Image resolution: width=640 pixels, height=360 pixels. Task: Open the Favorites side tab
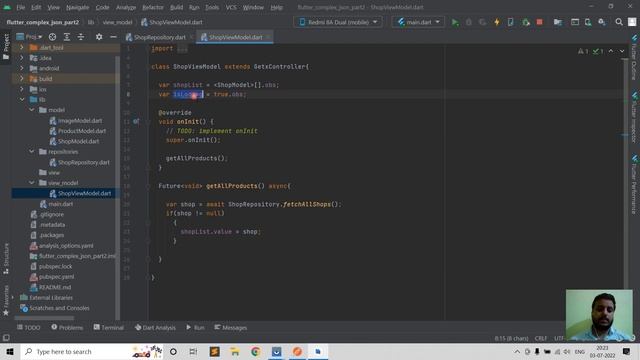point(6,300)
